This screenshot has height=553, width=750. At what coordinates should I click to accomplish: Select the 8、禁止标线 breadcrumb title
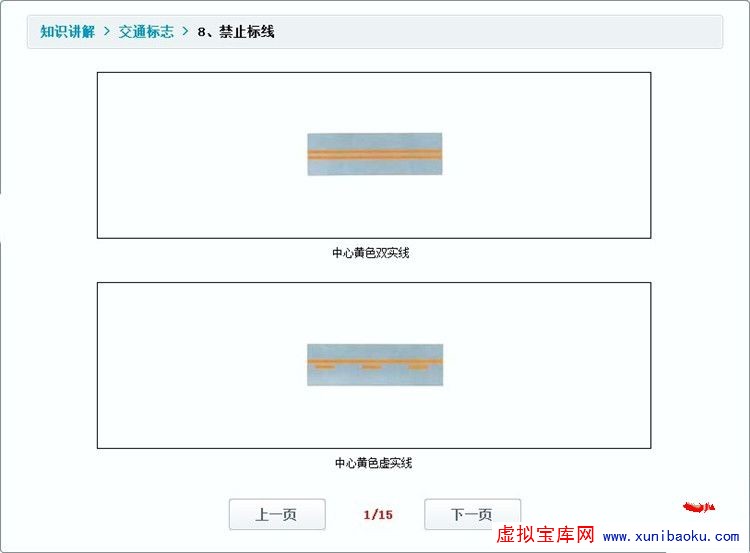click(x=236, y=32)
